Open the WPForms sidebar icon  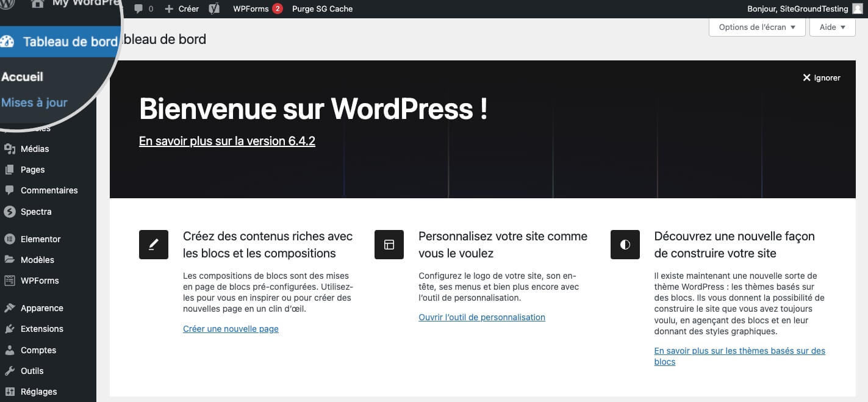(9, 281)
